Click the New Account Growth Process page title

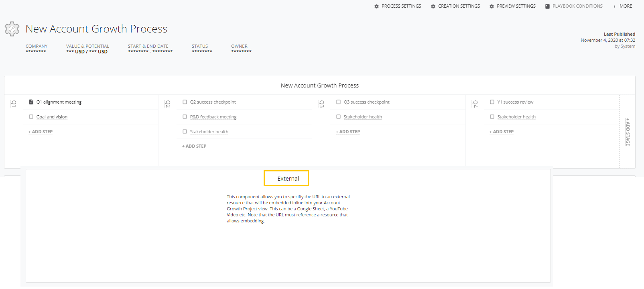tap(96, 29)
